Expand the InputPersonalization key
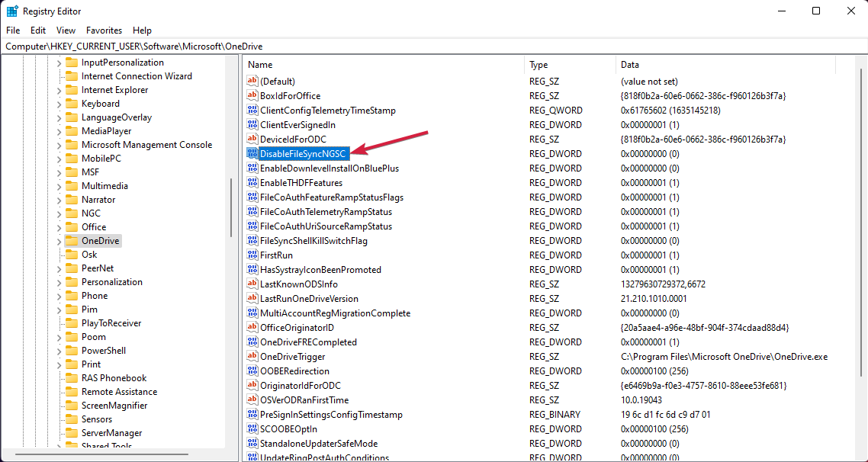 pos(59,63)
